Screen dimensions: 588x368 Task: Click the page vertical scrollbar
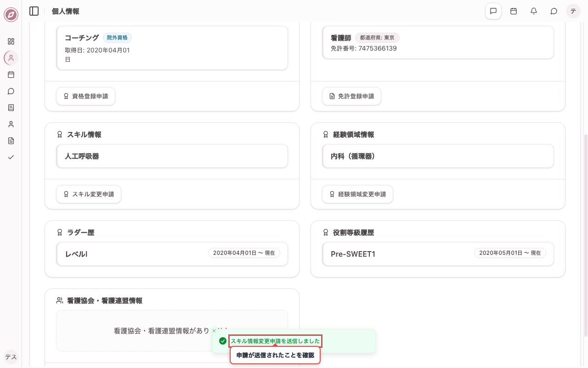click(585, 235)
